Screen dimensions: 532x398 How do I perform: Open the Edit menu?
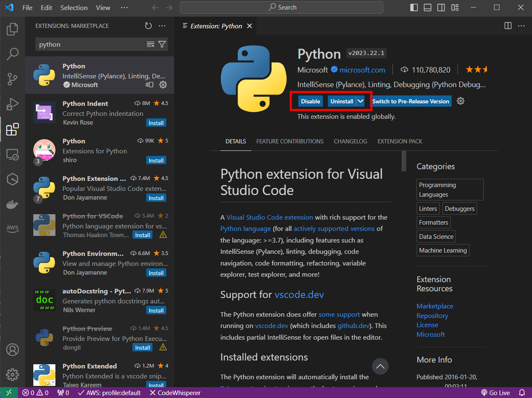click(46, 7)
